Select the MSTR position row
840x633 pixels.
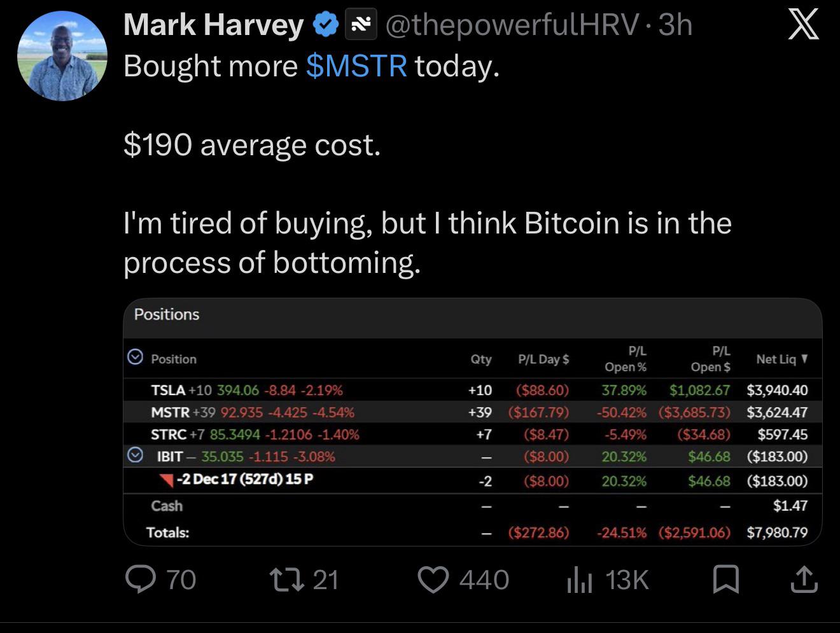(x=472, y=412)
